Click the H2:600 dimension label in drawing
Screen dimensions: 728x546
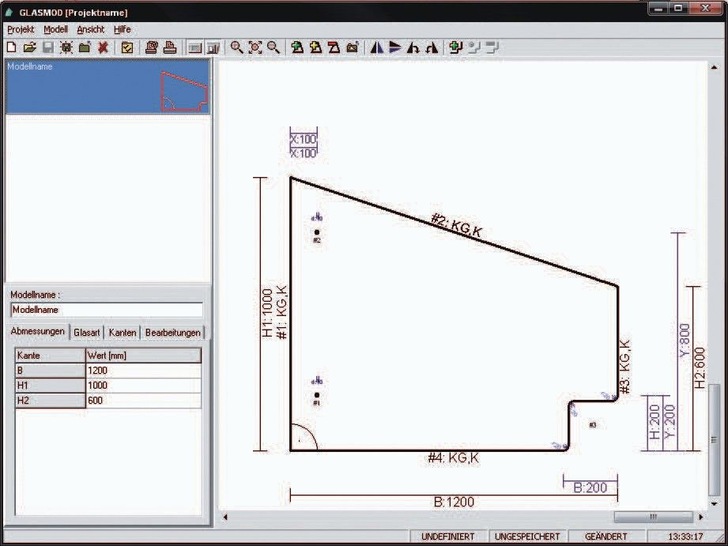[700, 368]
